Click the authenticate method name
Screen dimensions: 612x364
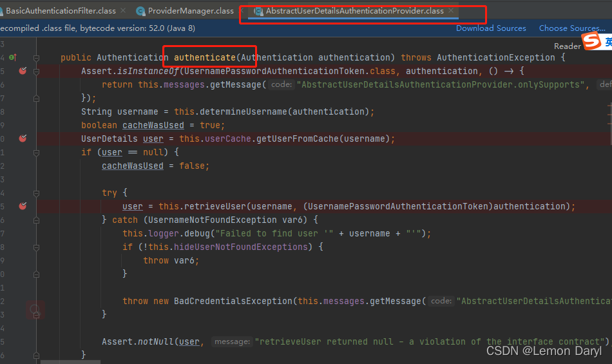(204, 57)
